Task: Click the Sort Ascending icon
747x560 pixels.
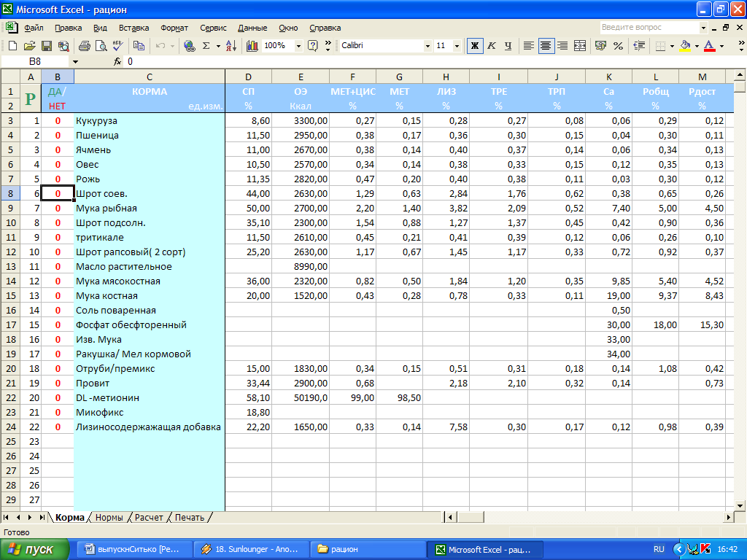Action: [x=231, y=46]
